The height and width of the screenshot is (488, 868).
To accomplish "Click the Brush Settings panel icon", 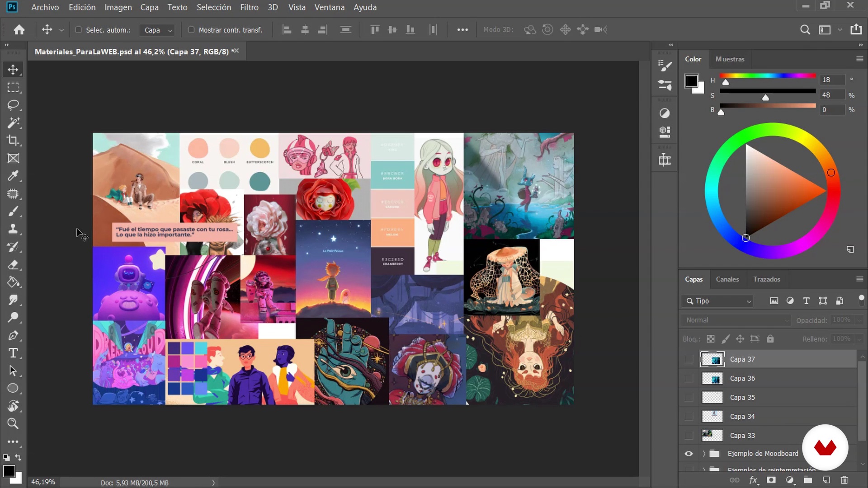I will pos(665,66).
